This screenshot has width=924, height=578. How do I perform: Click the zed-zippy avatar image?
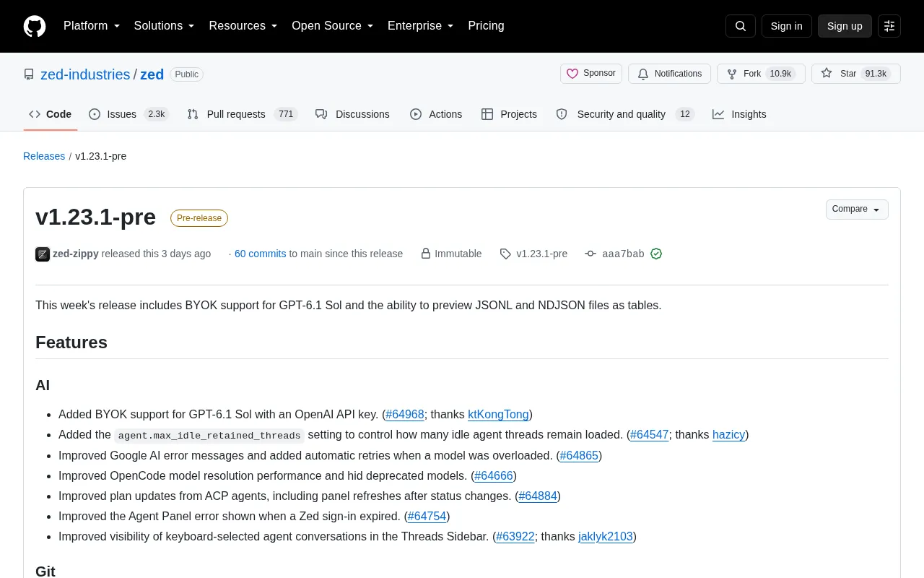click(x=43, y=254)
